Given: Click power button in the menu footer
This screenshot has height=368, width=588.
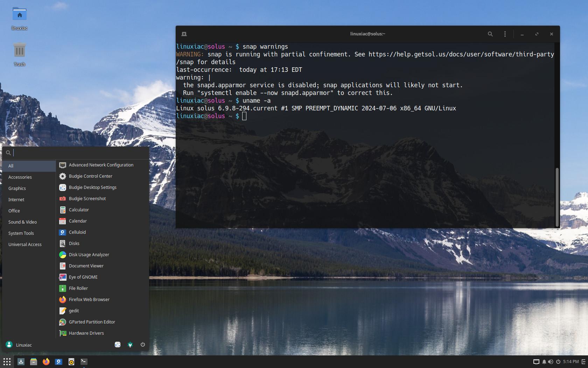Looking at the screenshot, I should pyautogui.click(x=143, y=345).
